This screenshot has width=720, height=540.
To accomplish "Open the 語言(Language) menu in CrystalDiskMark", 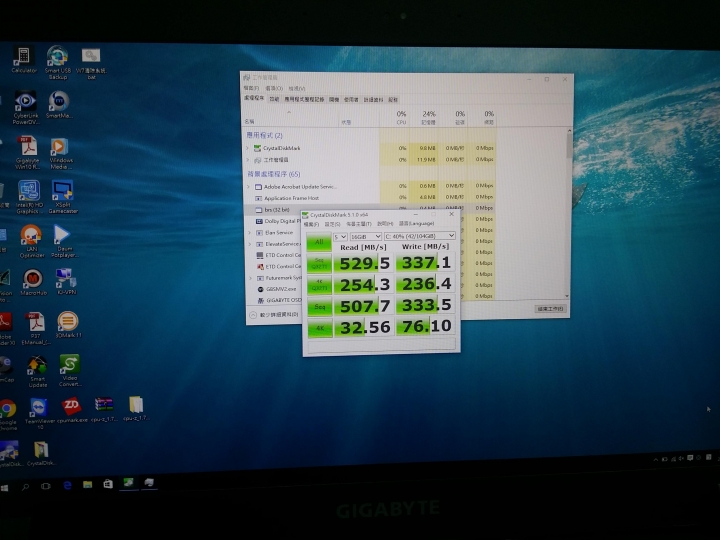I will click(416, 224).
